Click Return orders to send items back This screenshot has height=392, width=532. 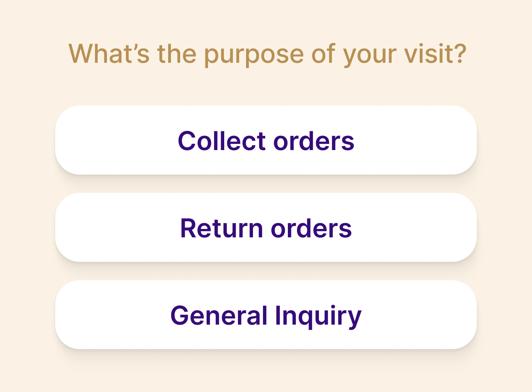coord(266,227)
